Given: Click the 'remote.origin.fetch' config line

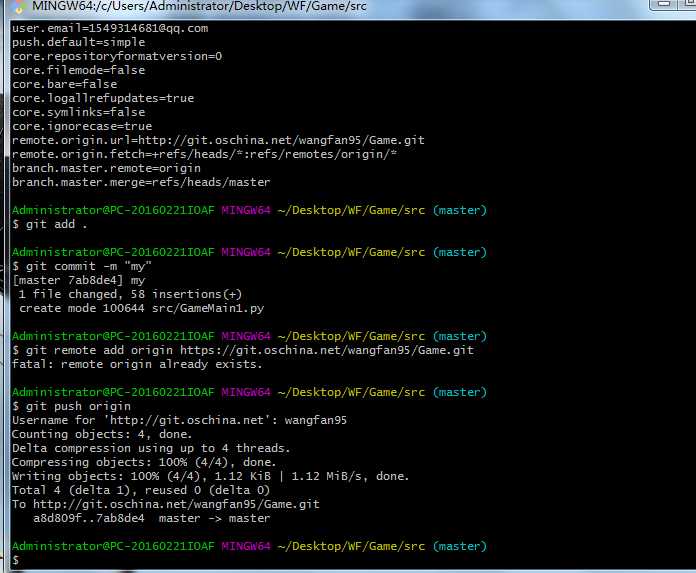Looking at the screenshot, I should coord(205,154).
